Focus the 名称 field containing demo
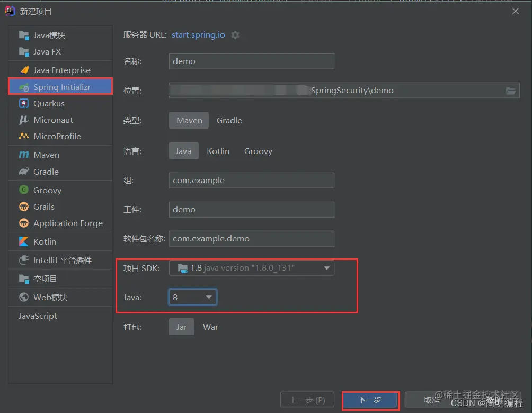The image size is (532, 413). coord(251,61)
